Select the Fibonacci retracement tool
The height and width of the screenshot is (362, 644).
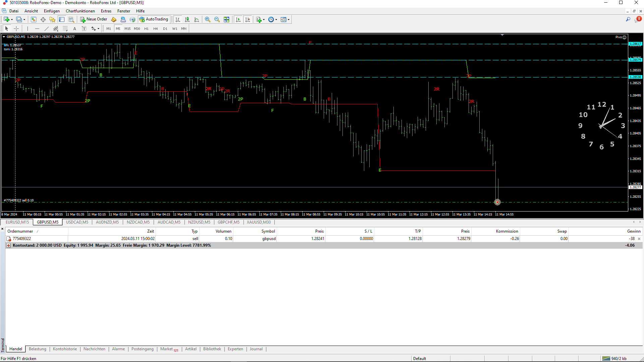pyautogui.click(x=65, y=29)
